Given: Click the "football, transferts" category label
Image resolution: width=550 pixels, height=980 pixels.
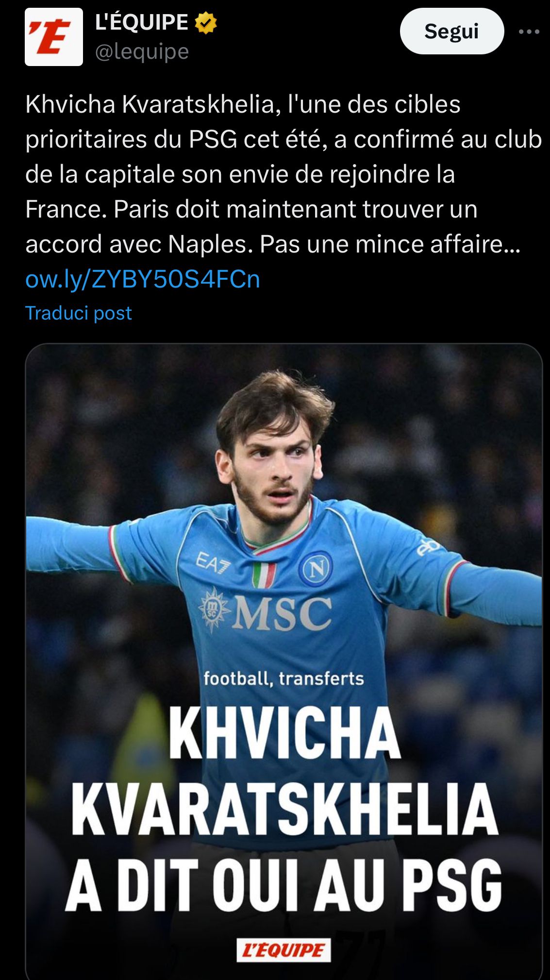Looking at the screenshot, I should click(x=283, y=678).
